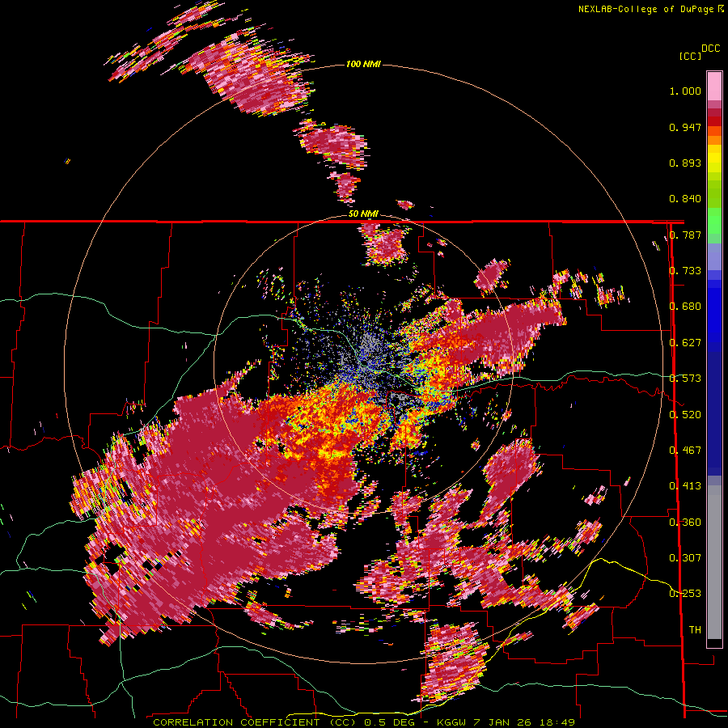The image size is (728, 728).
Task: Click the DCC label above the color scale
Action: [710, 49]
